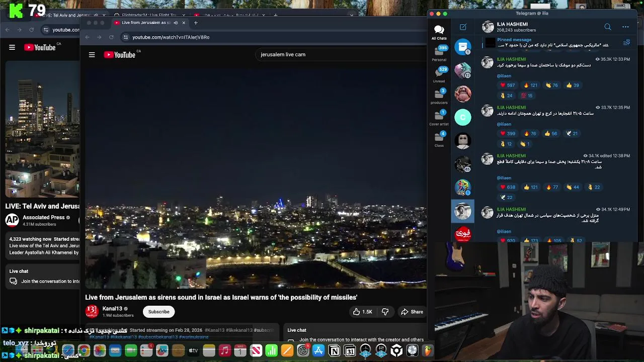Toggle heart reaction showing 597
Image resolution: width=644 pixels, height=362 pixels.
click(x=508, y=85)
